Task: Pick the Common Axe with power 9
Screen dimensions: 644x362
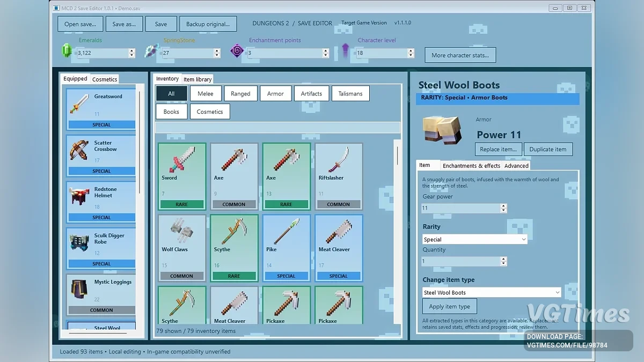Action: click(234, 176)
